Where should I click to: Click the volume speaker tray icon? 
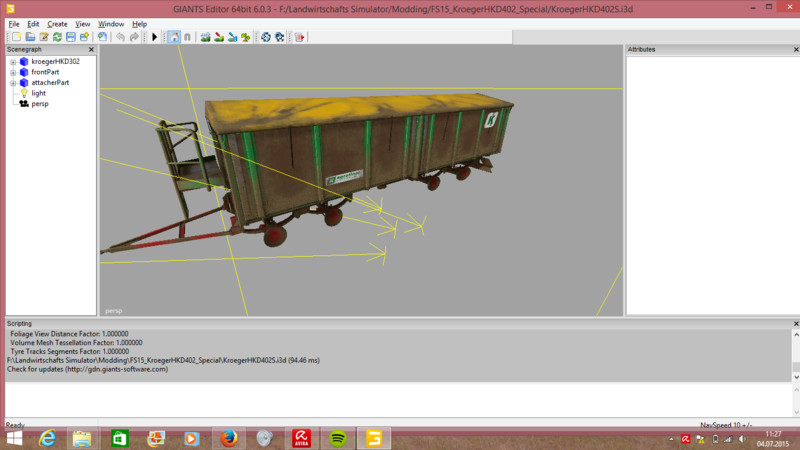[742, 439]
